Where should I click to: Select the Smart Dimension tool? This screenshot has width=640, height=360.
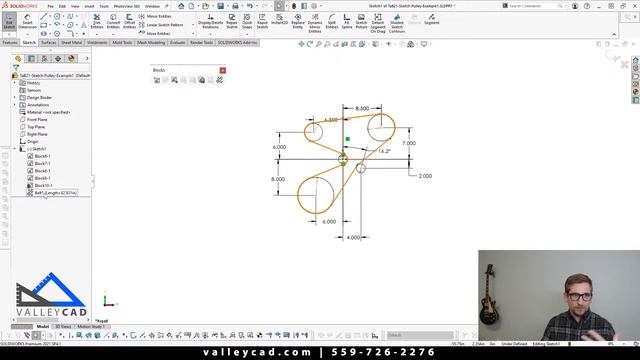point(27,21)
